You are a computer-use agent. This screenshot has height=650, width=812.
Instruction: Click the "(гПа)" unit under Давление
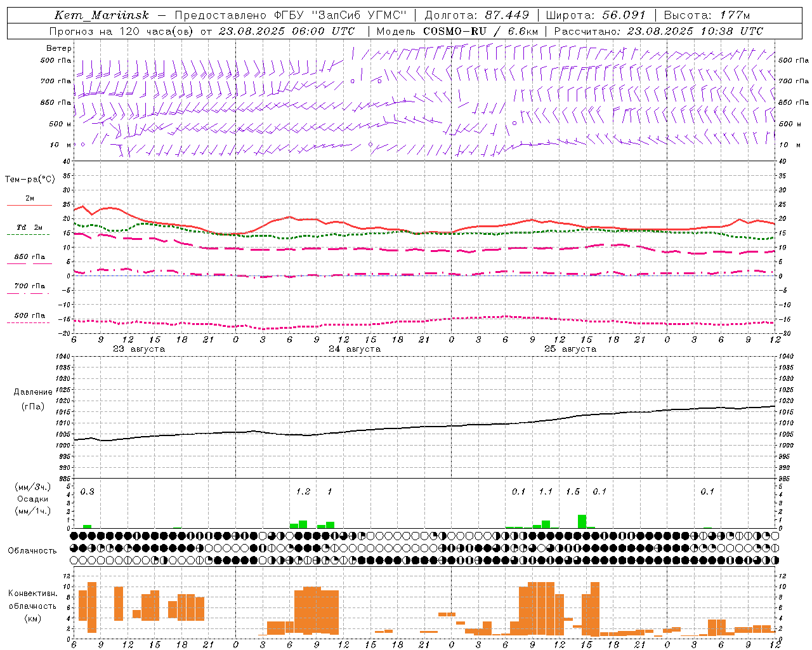33,407
